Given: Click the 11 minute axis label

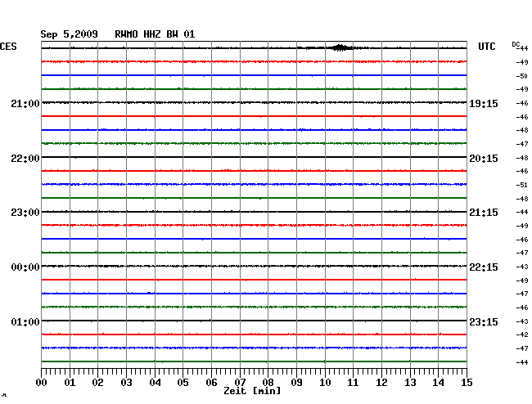Looking at the screenshot, I should coord(354,383).
